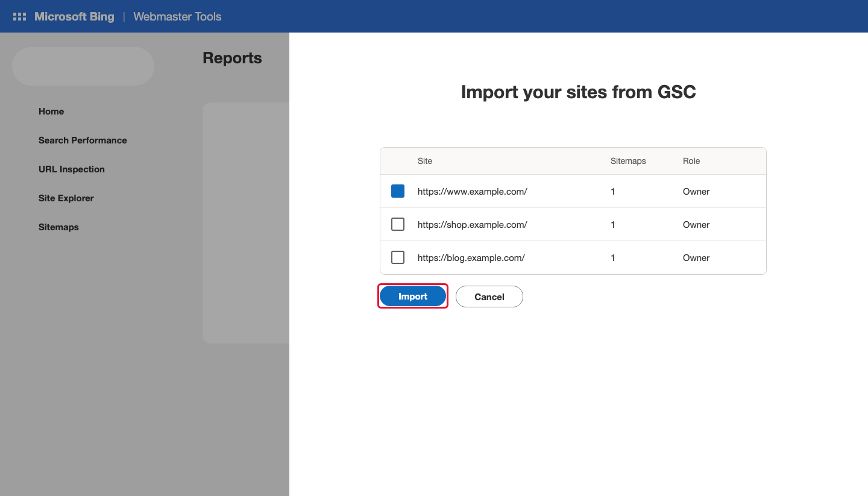Click sitemap count in the shop.example.com row
Viewport: 868px width, 496px height.
point(613,225)
